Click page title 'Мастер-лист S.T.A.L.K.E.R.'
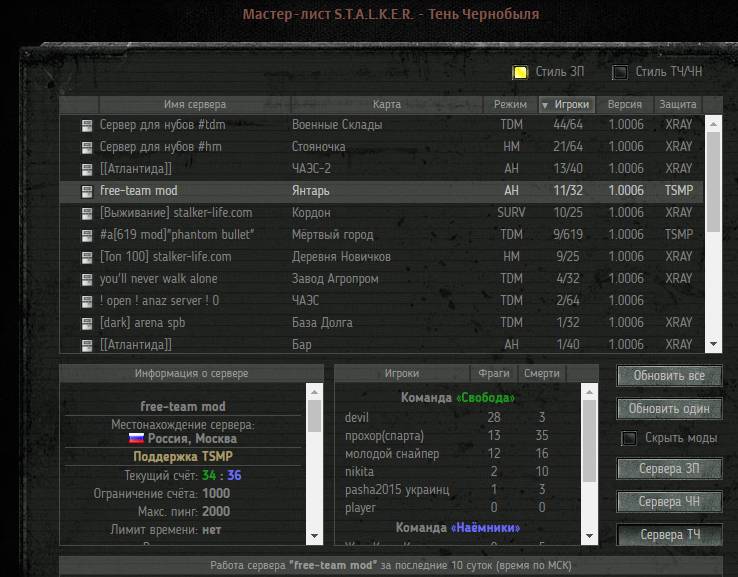 tap(328, 14)
